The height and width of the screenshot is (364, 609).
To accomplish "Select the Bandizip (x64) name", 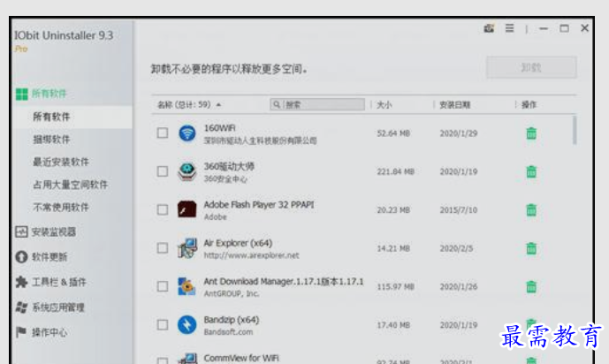I will click(231, 320).
